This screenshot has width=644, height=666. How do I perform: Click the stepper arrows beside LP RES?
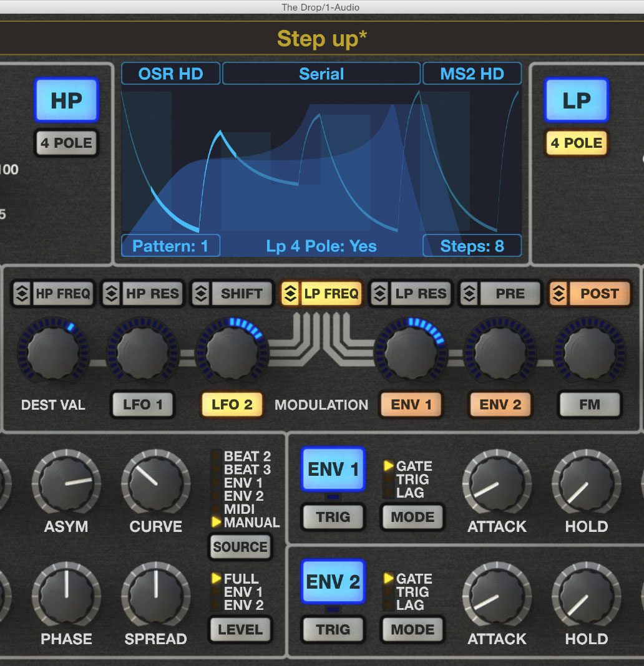[x=380, y=294]
